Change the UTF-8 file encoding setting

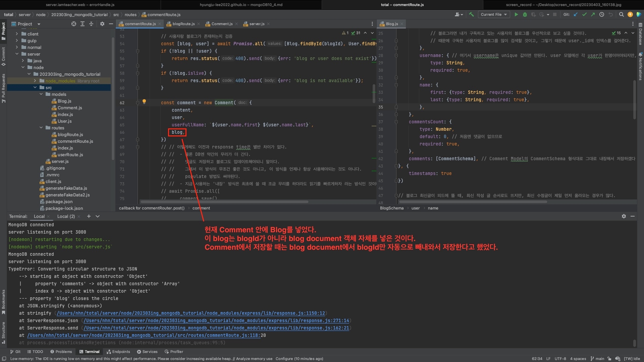coord(560,359)
